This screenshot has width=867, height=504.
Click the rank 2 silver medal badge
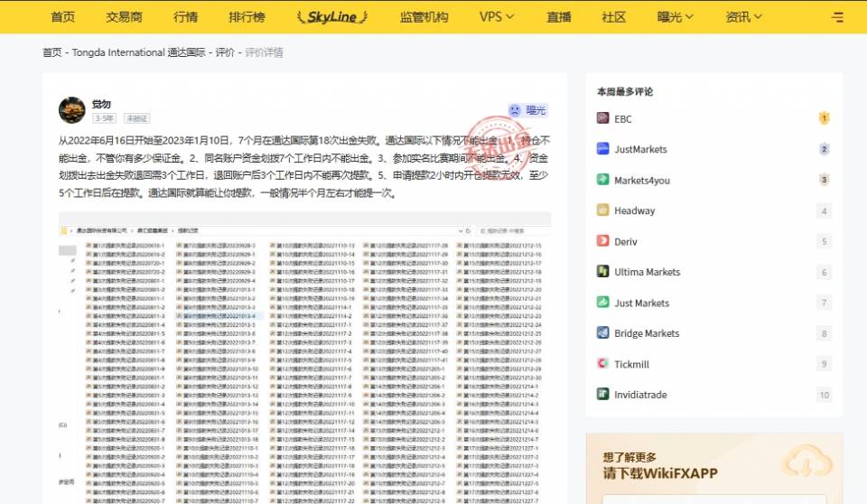point(824,149)
